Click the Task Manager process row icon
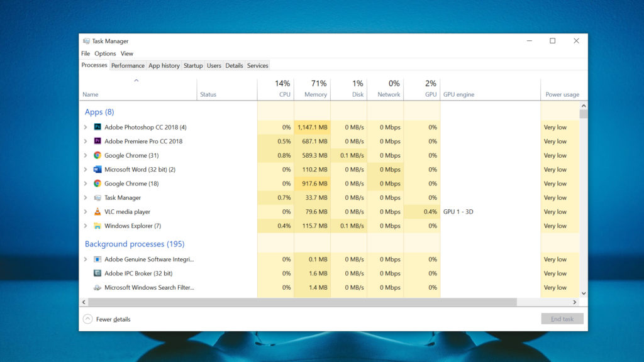 [97, 197]
